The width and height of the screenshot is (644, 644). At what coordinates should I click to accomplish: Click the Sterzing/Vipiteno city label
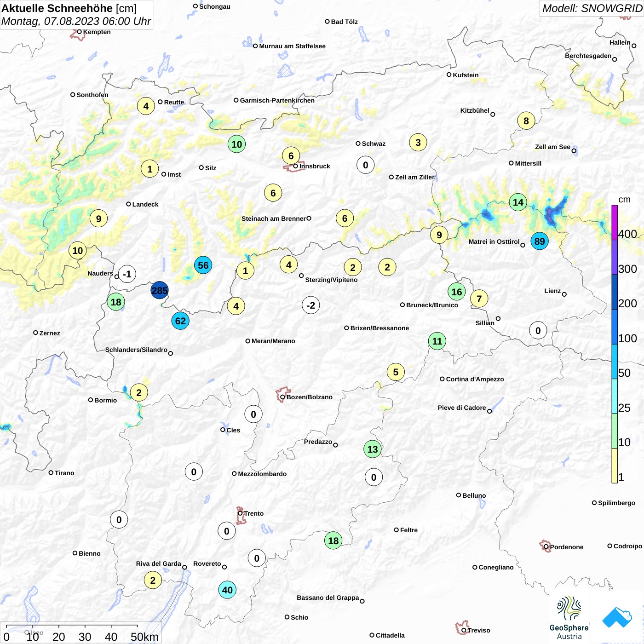pyautogui.click(x=331, y=280)
